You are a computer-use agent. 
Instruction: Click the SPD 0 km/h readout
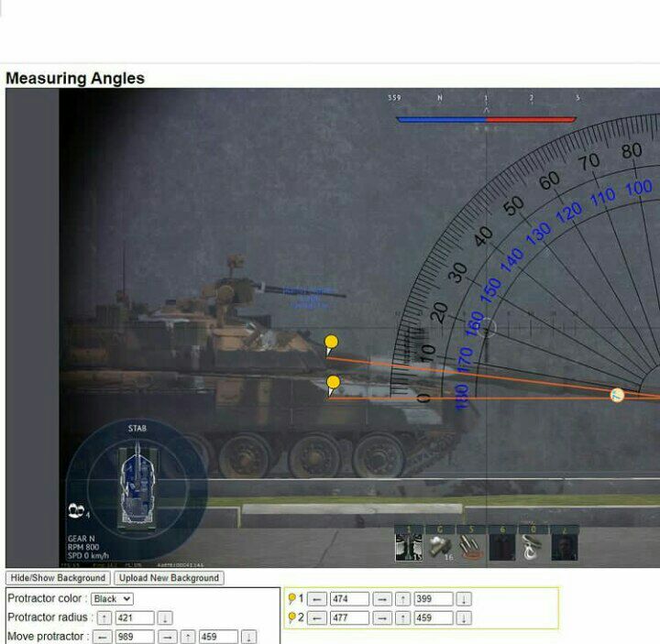(x=88, y=556)
